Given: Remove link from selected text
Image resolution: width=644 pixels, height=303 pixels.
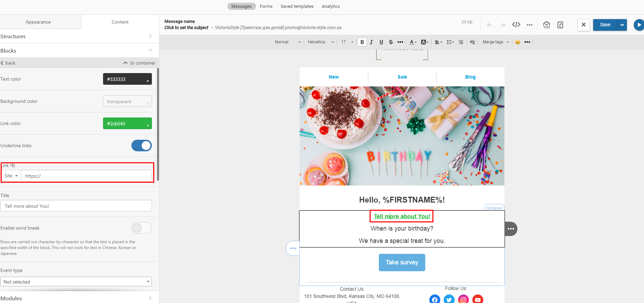Looking at the screenshot, I should point(472,42).
